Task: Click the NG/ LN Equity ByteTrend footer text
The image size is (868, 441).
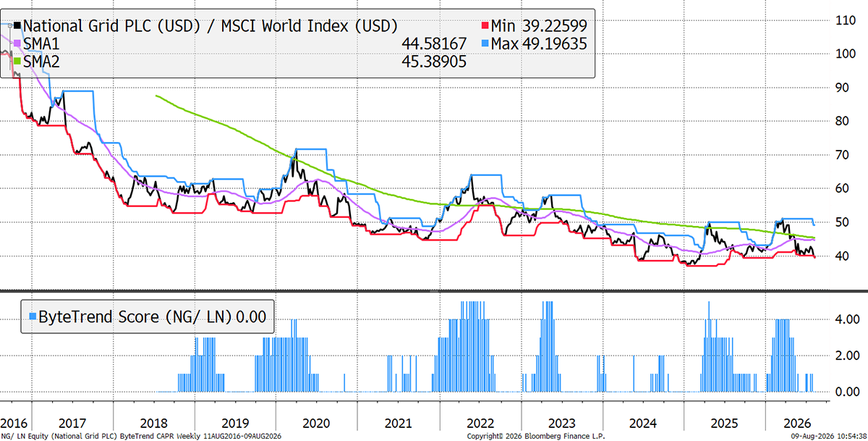Action: (x=142, y=436)
